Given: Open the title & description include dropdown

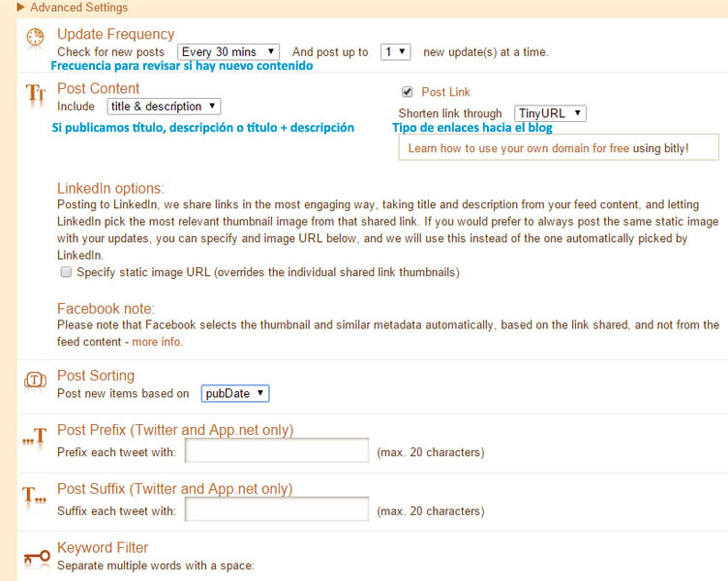Looking at the screenshot, I should 163,107.
